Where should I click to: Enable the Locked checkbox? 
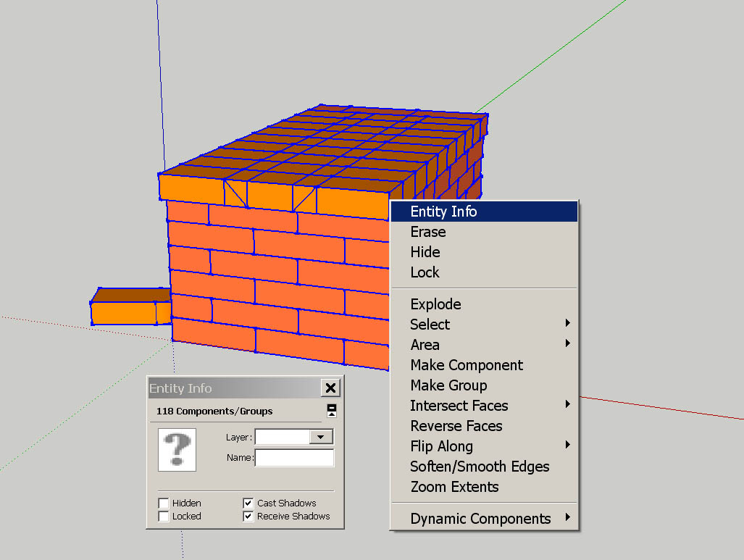164,517
